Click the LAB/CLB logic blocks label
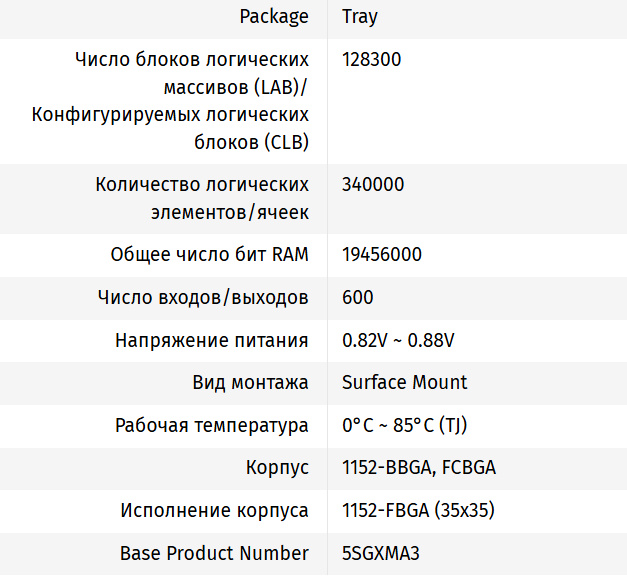Image resolution: width=627 pixels, height=585 pixels. (x=170, y=101)
